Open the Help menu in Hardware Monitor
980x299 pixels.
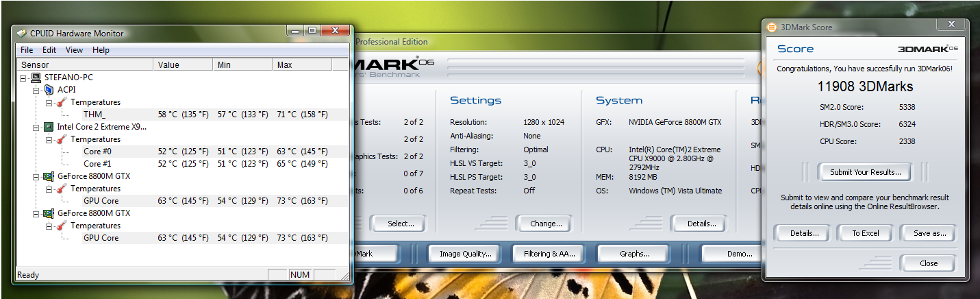point(101,50)
